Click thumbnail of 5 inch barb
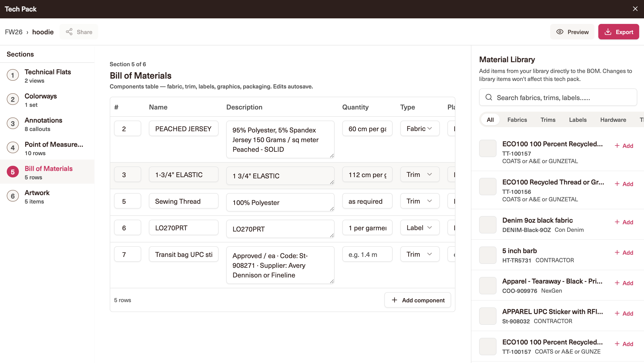 (x=488, y=255)
